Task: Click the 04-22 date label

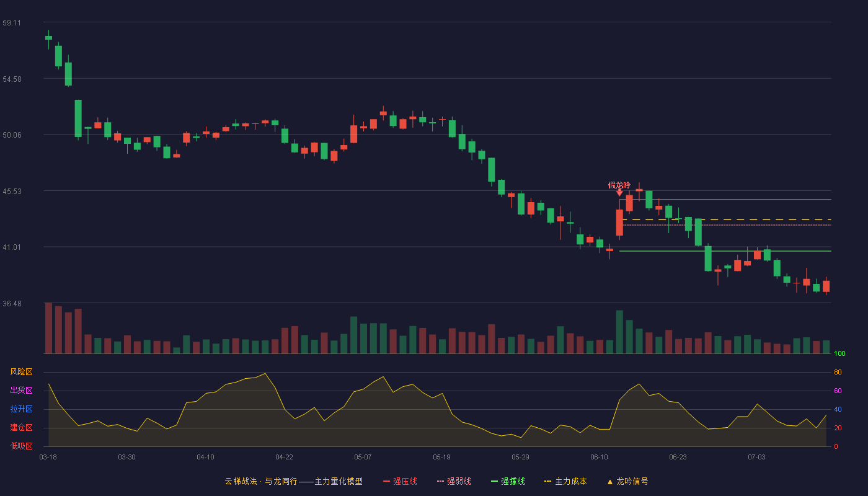Action: tap(284, 457)
